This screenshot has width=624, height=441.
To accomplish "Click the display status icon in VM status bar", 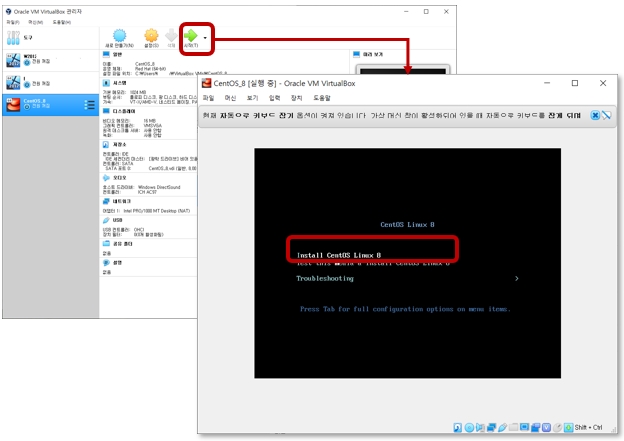I will (x=525, y=427).
